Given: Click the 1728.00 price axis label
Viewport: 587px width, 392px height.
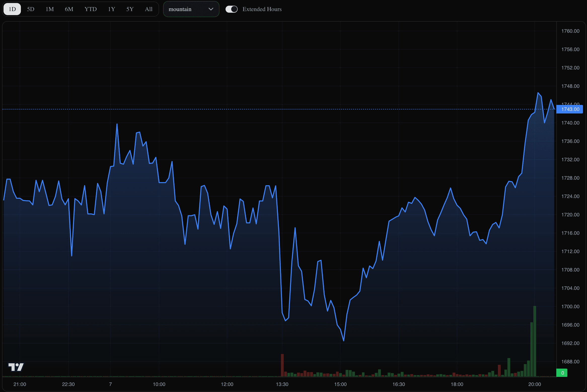Looking at the screenshot, I should tap(570, 178).
